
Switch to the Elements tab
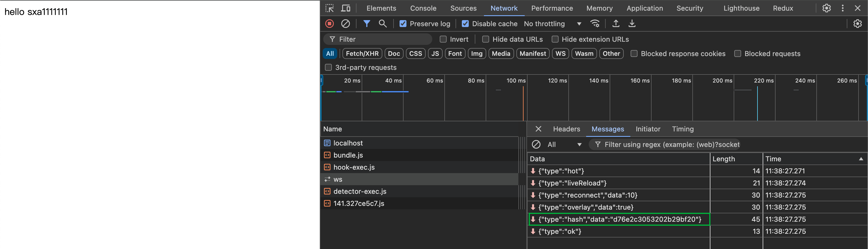[x=381, y=8]
